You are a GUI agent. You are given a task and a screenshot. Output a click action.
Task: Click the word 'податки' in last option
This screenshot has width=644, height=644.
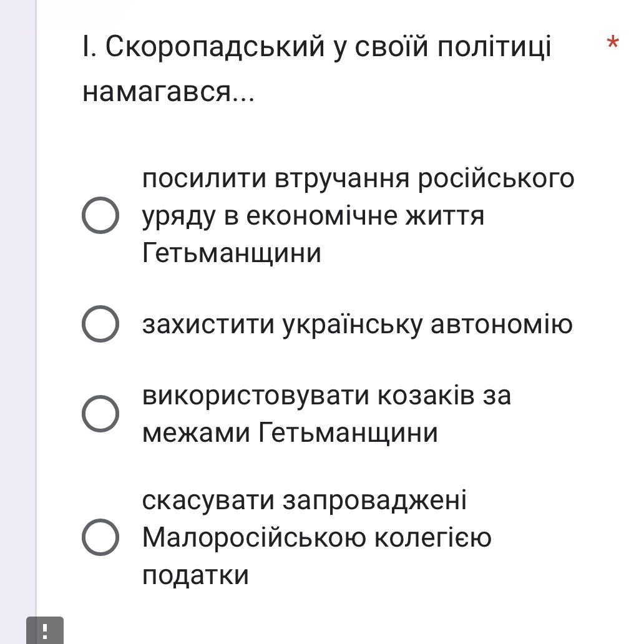pos(195,575)
